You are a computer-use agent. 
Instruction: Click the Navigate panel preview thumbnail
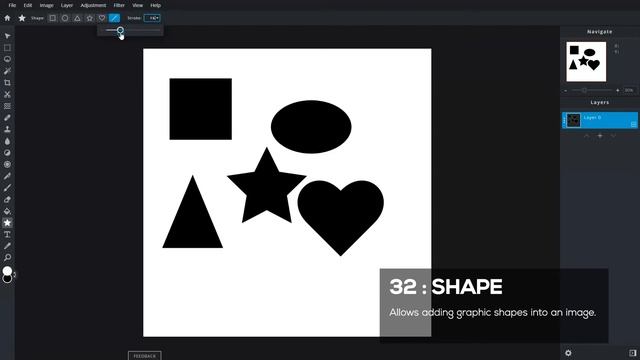click(586, 62)
